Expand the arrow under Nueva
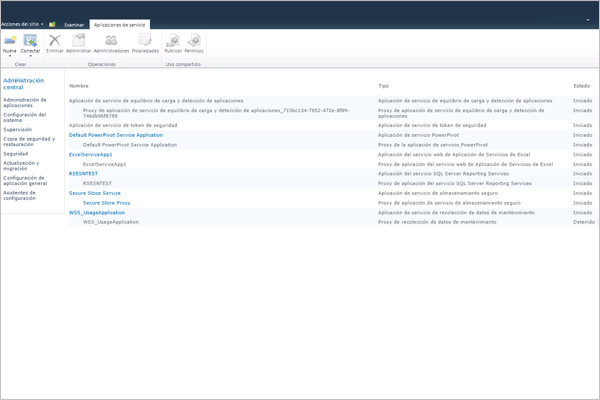 point(10,56)
